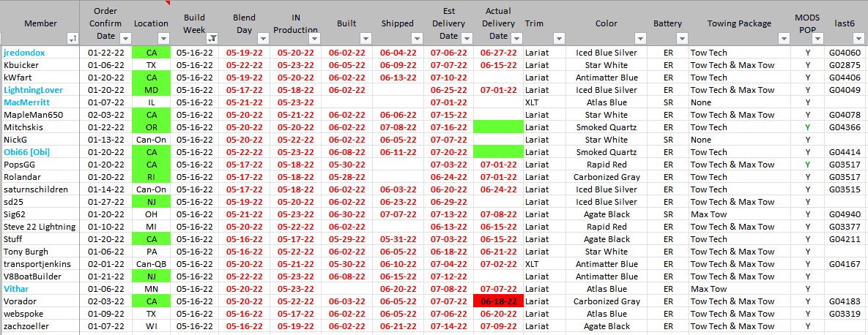Expand the Color column filter dropdown
The width and height of the screenshot is (868, 335).
pyautogui.click(x=639, y=38)
